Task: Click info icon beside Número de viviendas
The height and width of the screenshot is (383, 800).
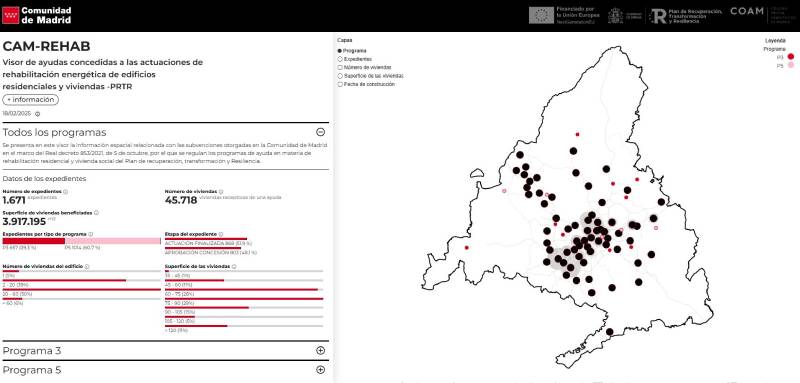Action: coord(221,192)
